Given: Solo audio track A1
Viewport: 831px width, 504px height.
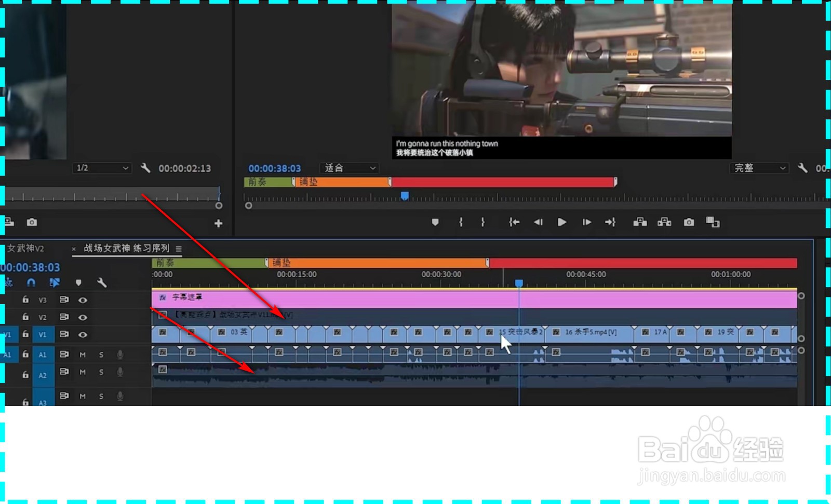Looking at the screenshot, I should point(101,355).
